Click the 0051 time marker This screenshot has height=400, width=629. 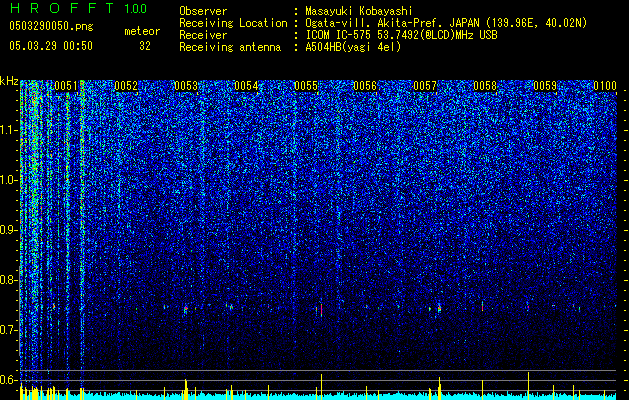pos(66,86)
